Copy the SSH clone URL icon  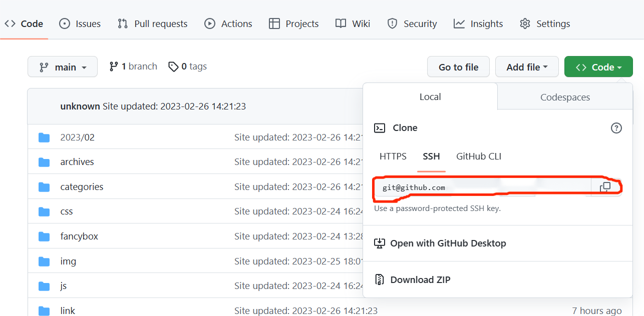coord(605,187)
